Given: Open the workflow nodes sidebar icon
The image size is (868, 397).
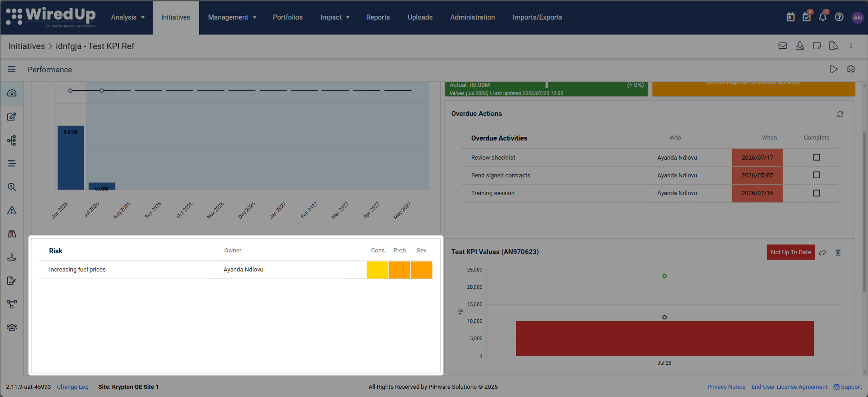Looking at the screenshot, I should (x=12, y=304).
